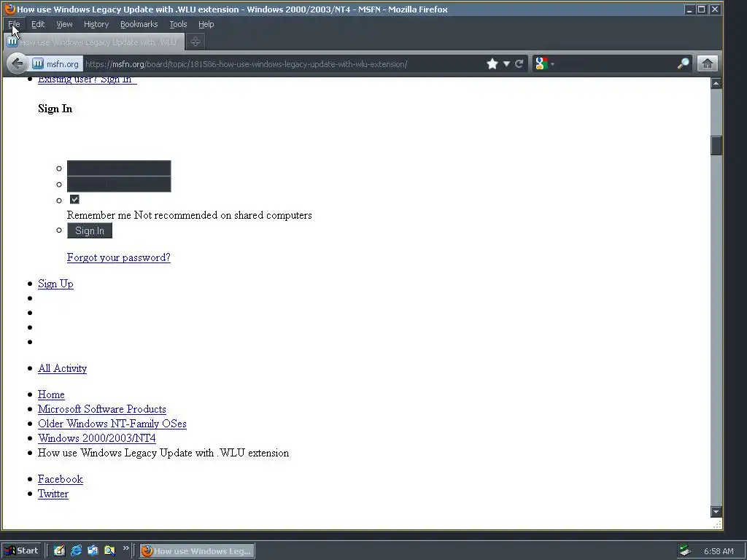
Task: Expand the quick launch overflow chevron
Action: click(x=125, y=548)
